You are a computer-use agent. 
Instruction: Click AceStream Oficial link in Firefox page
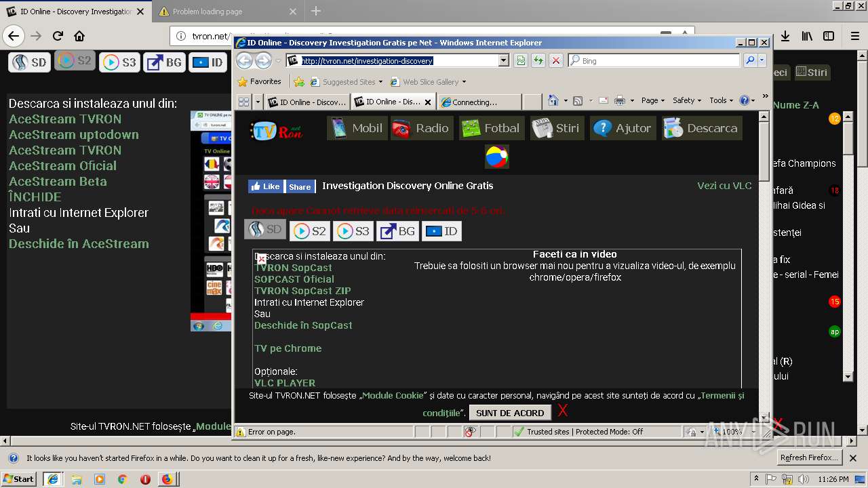[62, 165]
